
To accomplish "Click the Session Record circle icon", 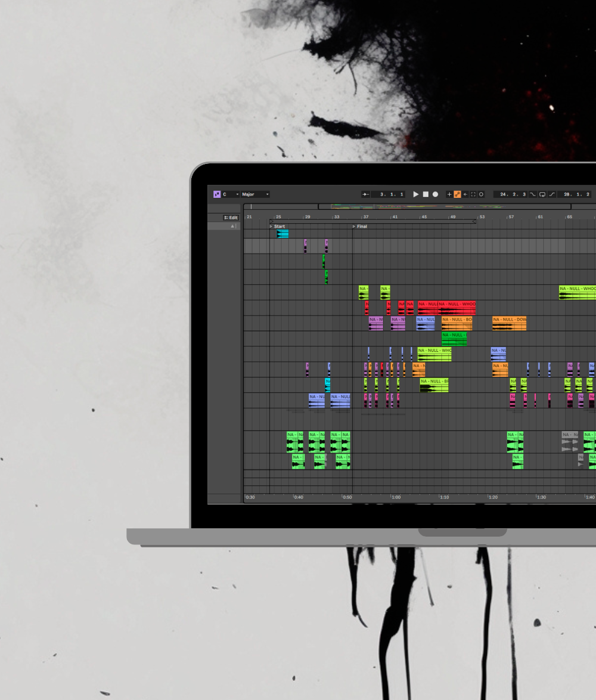I will pos(481,194).
